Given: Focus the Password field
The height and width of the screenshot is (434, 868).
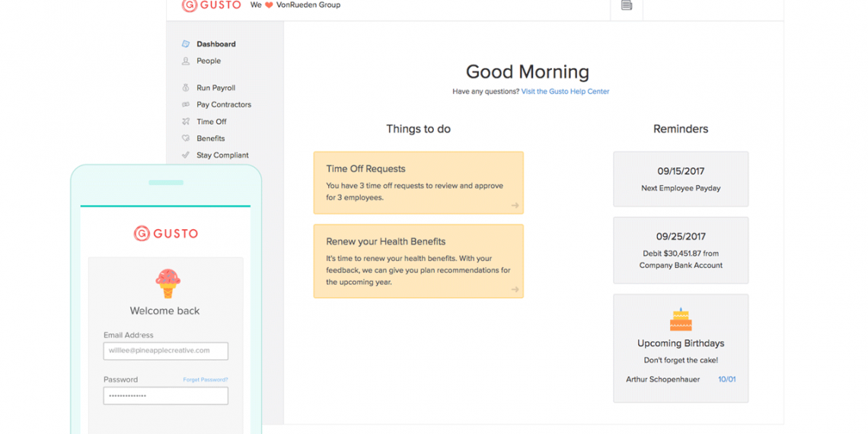Looking at the screenshot, I should [165, 396].
